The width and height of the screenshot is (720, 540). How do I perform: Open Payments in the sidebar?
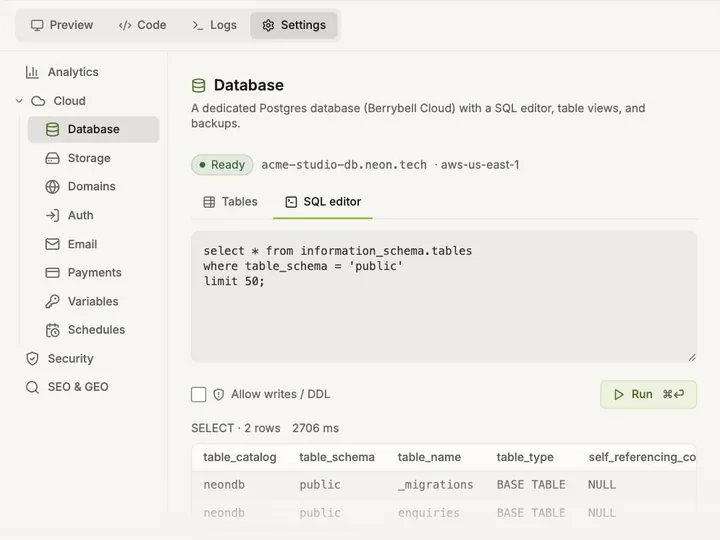click(x=93, y=272)
